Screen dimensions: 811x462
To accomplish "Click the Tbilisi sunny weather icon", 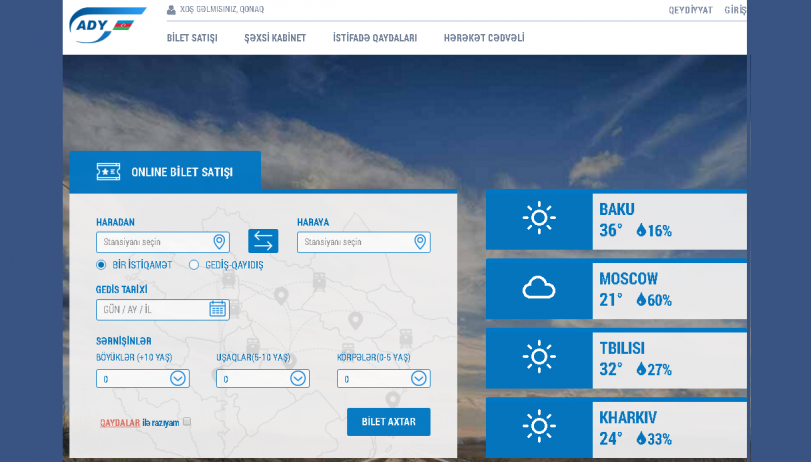I will click(539, 356).
